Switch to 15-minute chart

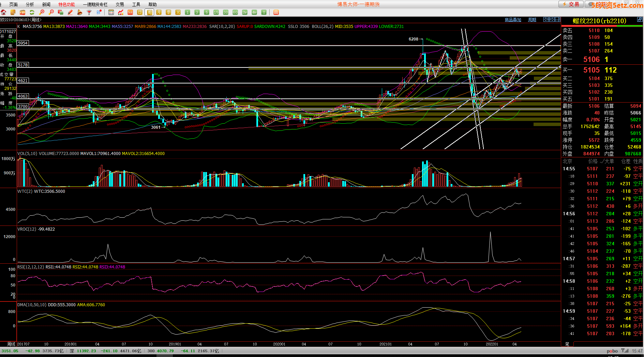pos(216,12)
